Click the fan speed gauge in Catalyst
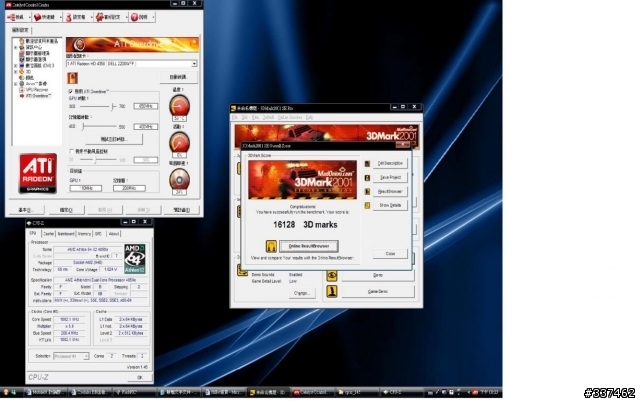640x401 pixels. tap(179, 179)
